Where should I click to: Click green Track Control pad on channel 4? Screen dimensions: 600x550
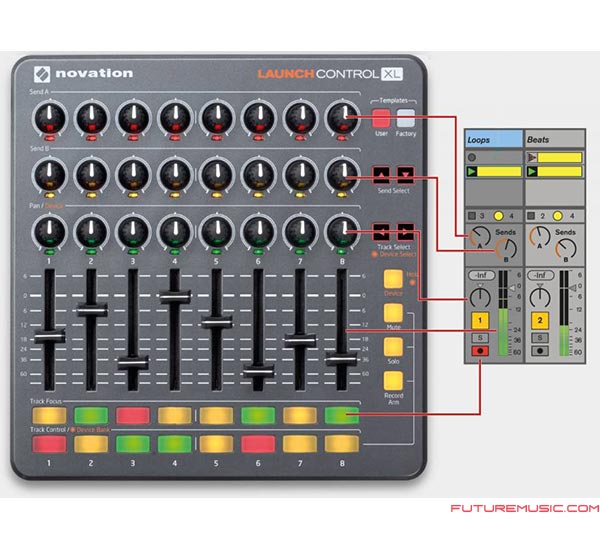pos(174,444)
